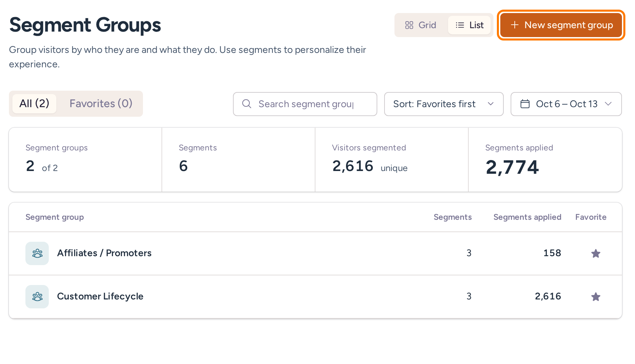Click the 2,616 value in Customer Lifecycle row
635x364 pixels.
548,296
